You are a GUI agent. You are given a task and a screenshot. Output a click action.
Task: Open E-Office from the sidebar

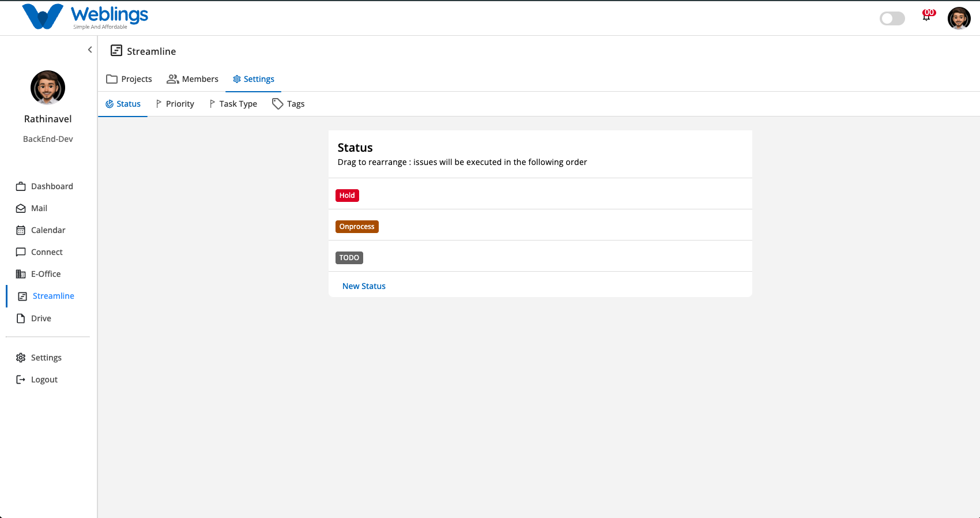click(x=46, y=274)
